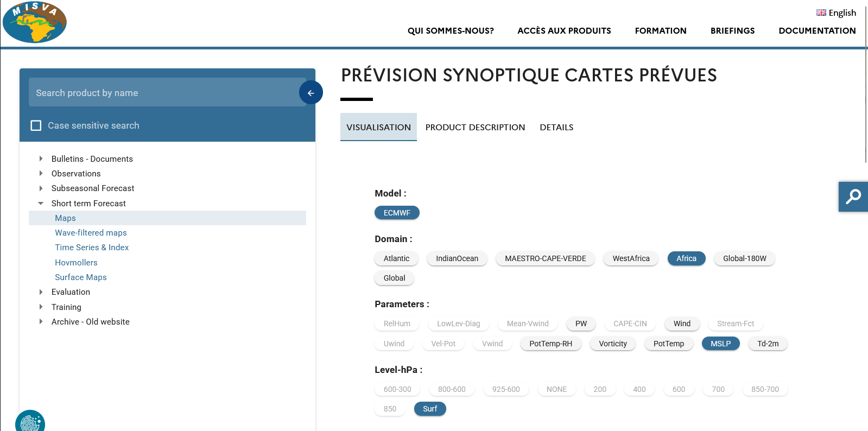
Task: Collapse the Short term Forecast node
Action: point(41,203)
